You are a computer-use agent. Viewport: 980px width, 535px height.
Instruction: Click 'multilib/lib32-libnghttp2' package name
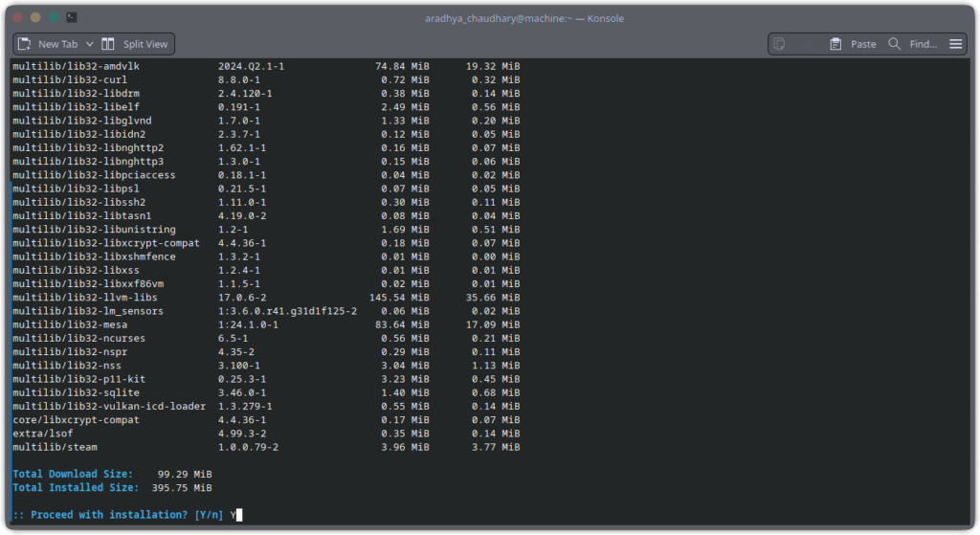tap(88, 148)
